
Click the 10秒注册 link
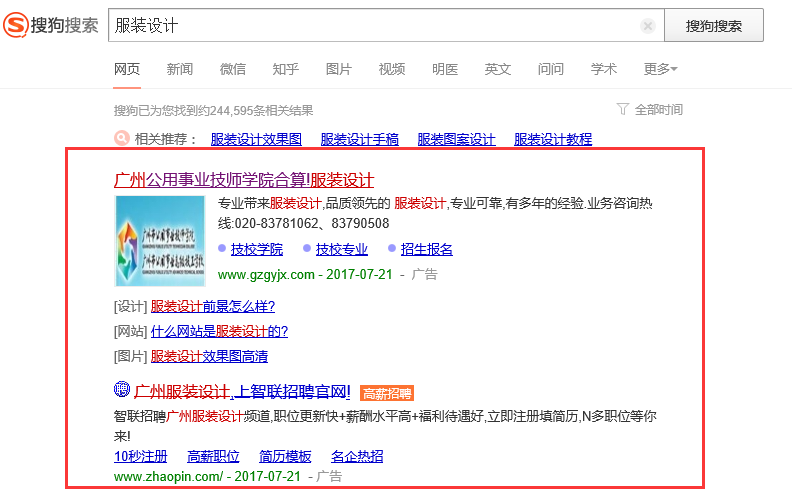coord(140,456)
